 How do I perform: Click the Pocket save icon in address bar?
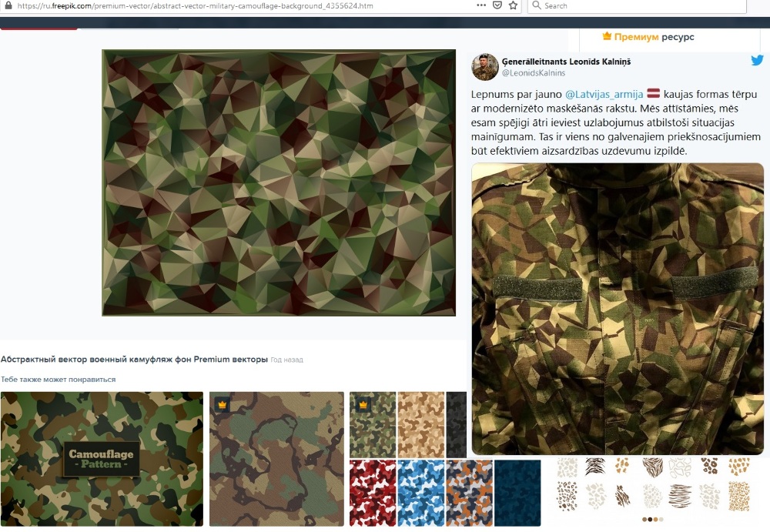pos(497,5)
